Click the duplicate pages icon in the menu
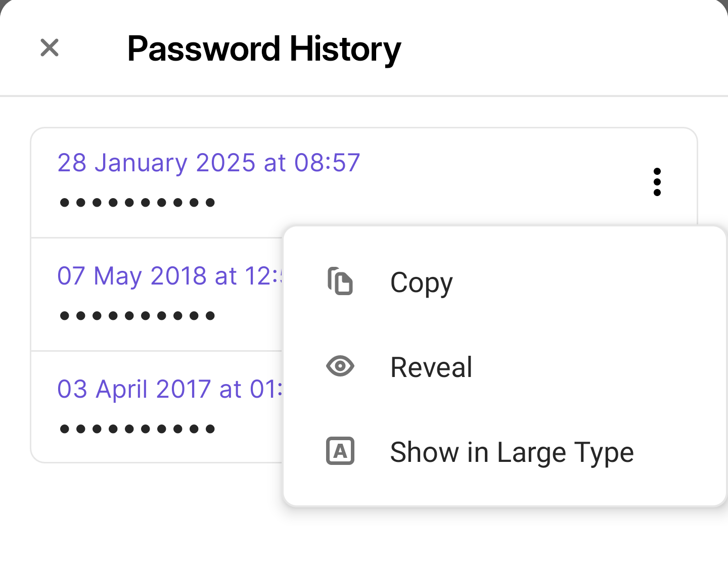728x567 pixels. (x=340, y=282)
